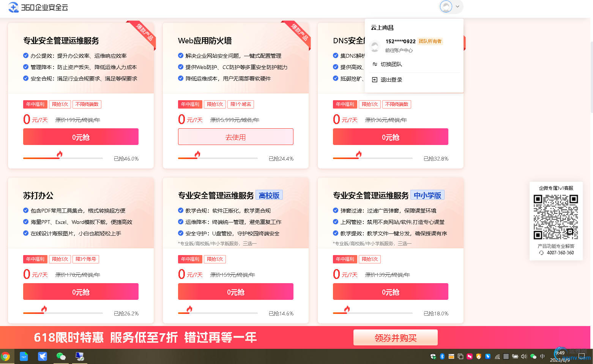Click the 618限时特惠 banner text
The height and width of the screenshot is (364, 593).
click(69, 337)
